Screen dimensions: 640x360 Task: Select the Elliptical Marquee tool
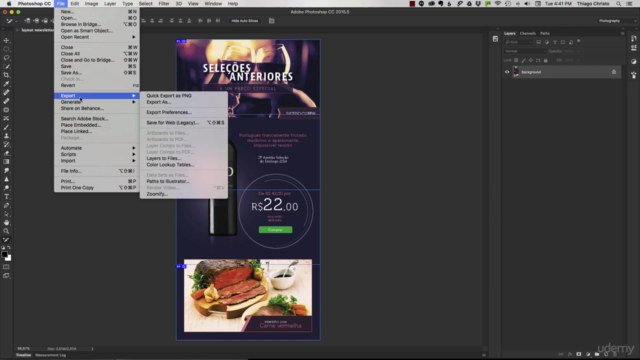pyautogui.click(x=6, y=49)
